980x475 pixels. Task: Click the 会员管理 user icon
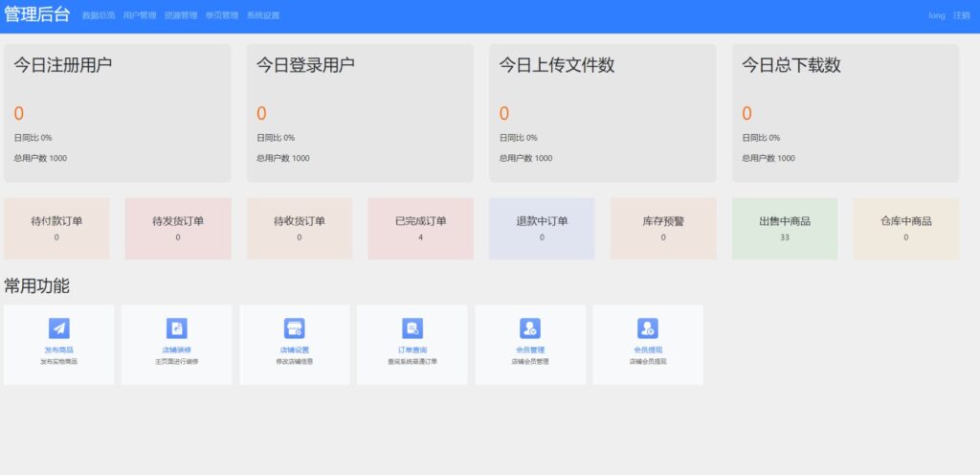point(530,328)
